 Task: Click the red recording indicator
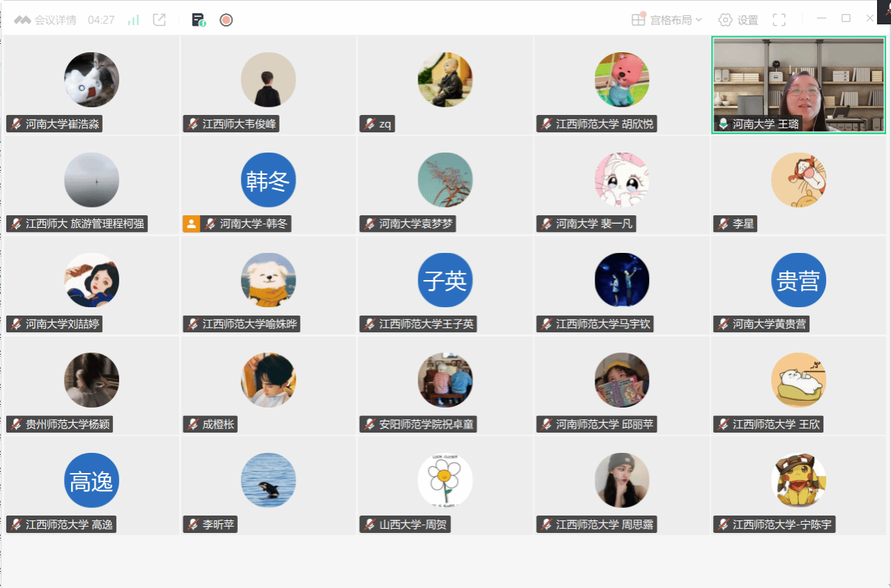tap(226, 20)
